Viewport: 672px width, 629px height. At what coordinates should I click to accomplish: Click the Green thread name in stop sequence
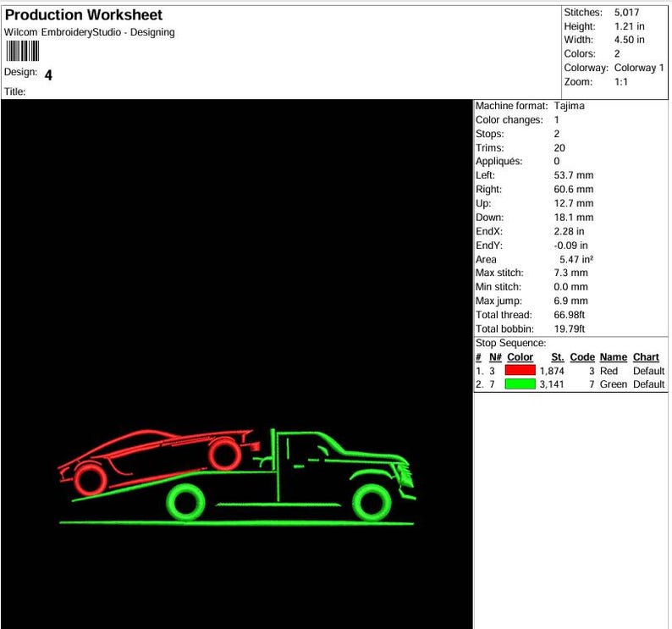pos(614,384)
